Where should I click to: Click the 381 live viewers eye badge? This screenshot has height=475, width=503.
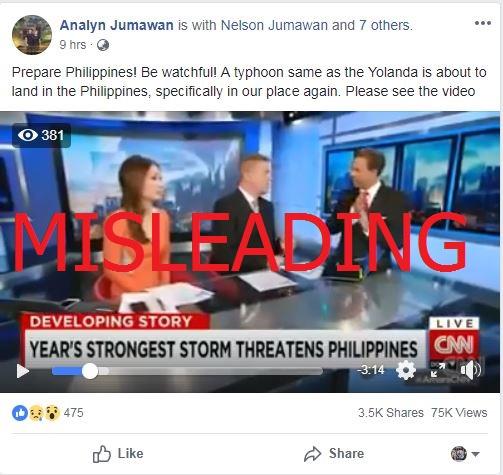(41, 135)
